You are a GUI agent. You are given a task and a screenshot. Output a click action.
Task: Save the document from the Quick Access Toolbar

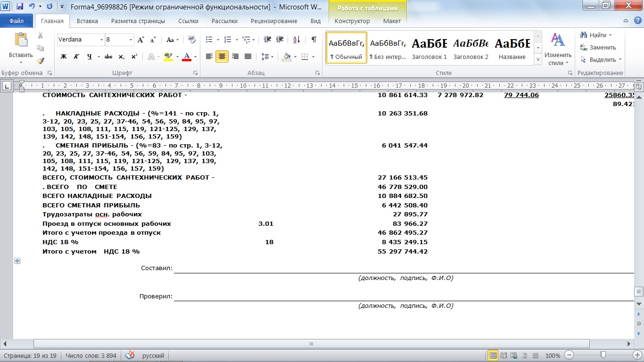[20, 7]
